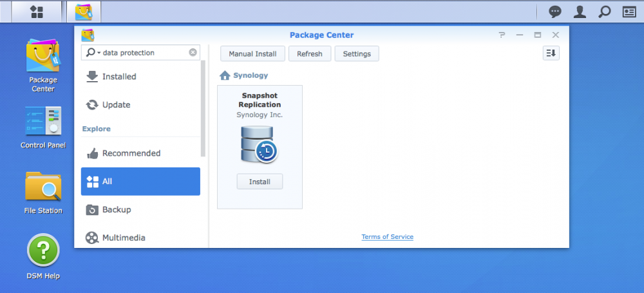The height and width of the screenshot is (293, 644).
Task: Click the Manual Install button
Action: (x=252, y=54)
